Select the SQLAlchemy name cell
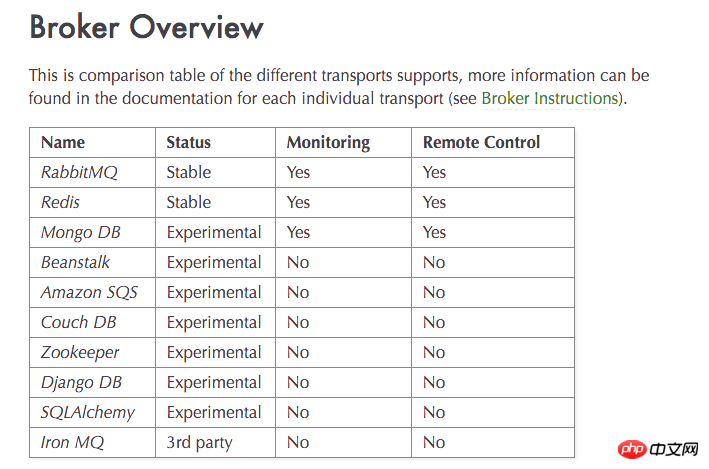The image size is (709, 469). tap(87, 412)
